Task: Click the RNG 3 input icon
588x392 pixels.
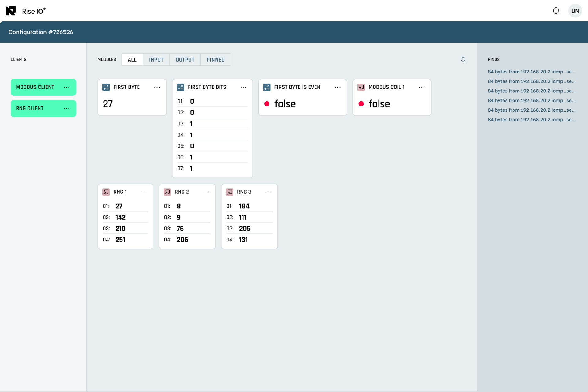Action: click(x=229, y=192)
